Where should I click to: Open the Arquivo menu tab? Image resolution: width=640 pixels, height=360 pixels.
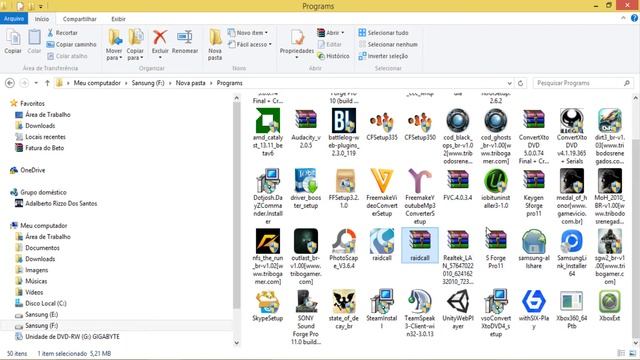point(14,19)
